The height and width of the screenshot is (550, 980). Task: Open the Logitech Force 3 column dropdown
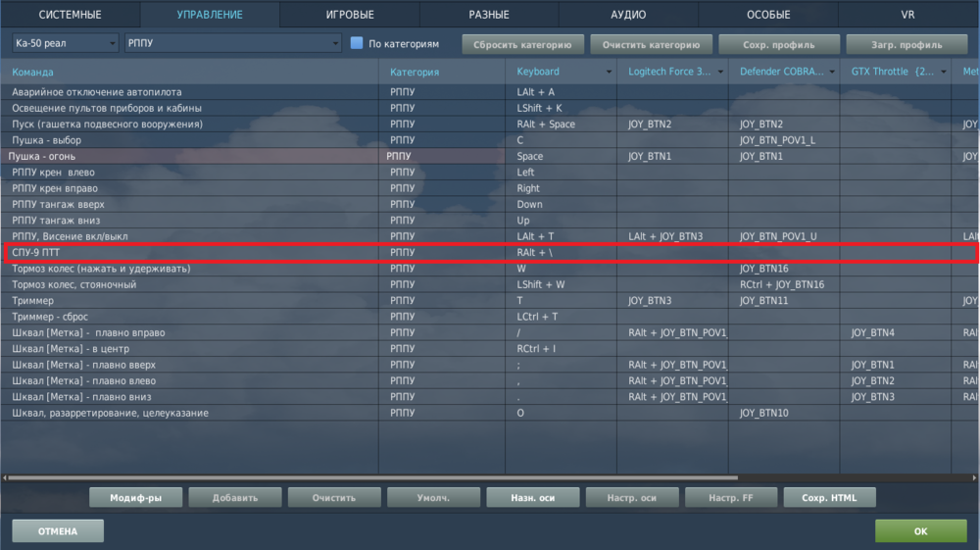point(720,72)
